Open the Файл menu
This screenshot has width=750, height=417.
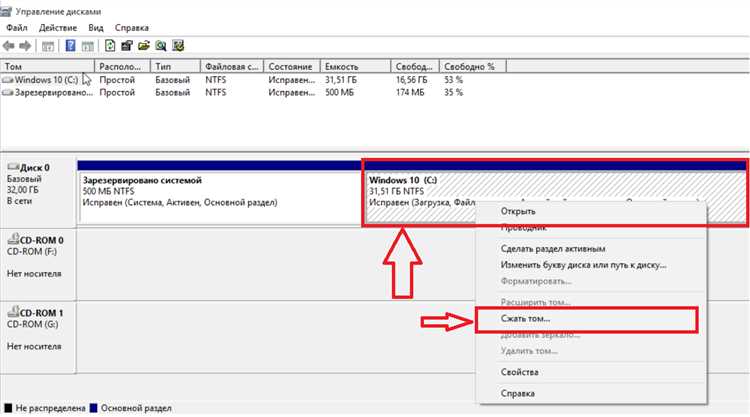pyautogui.click(x=17, y=28)
